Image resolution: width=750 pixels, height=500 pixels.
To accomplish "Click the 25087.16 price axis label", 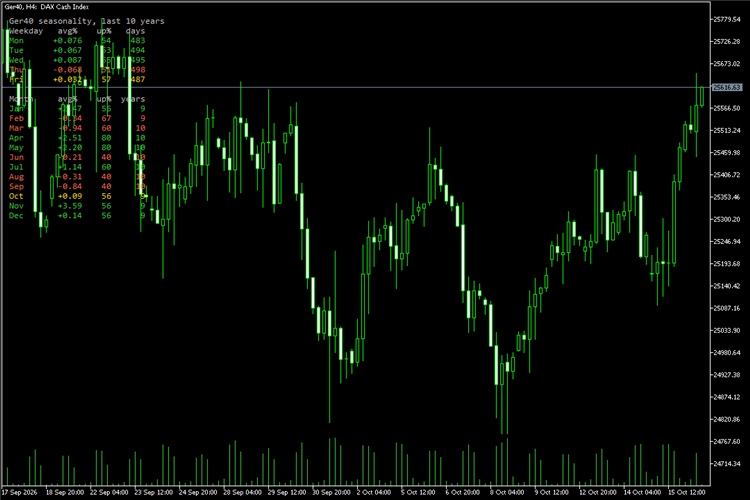I will point(727,309).
